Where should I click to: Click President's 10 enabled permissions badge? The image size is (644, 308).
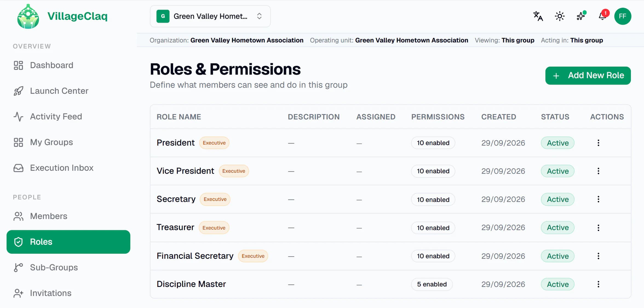point(433,143)
